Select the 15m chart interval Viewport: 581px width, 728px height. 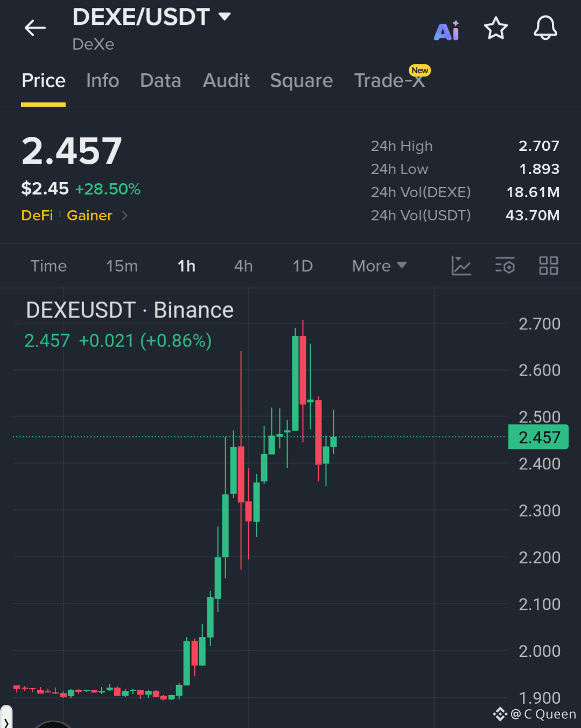pyautogui.click(x=122, y=266)
